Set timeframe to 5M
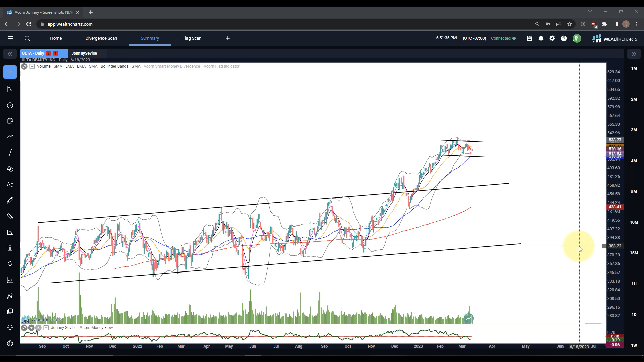This screenshot has width=644, height=362. [634, 192]
